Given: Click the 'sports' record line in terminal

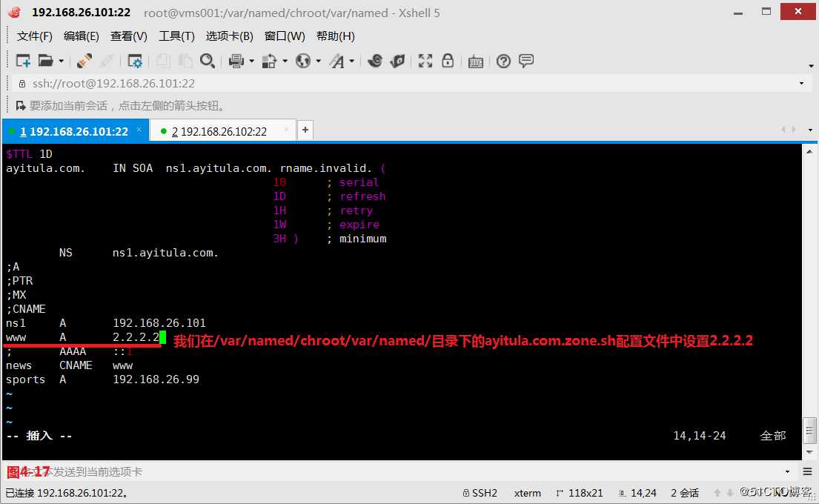Looking at the screenshot, I should click(102, 379).
